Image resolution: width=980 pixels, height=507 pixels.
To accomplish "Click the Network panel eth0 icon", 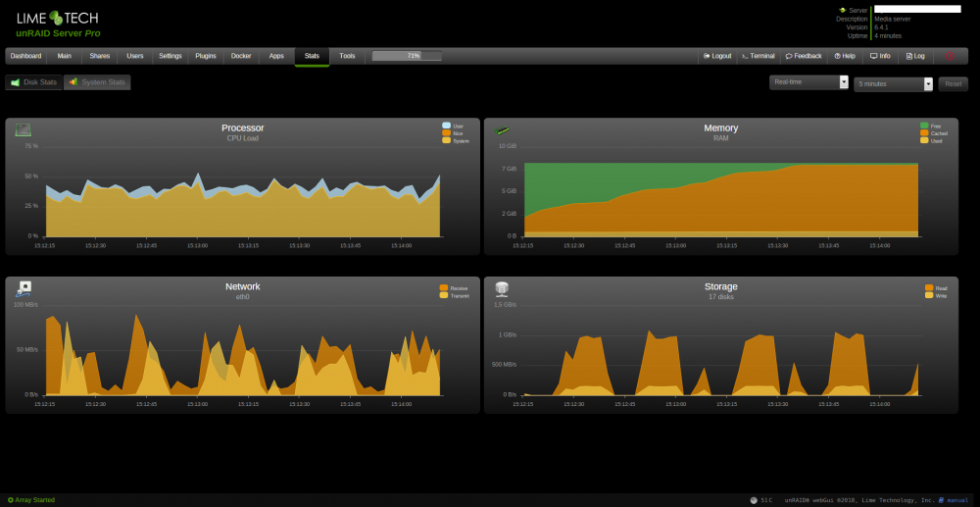I will 24,288.
